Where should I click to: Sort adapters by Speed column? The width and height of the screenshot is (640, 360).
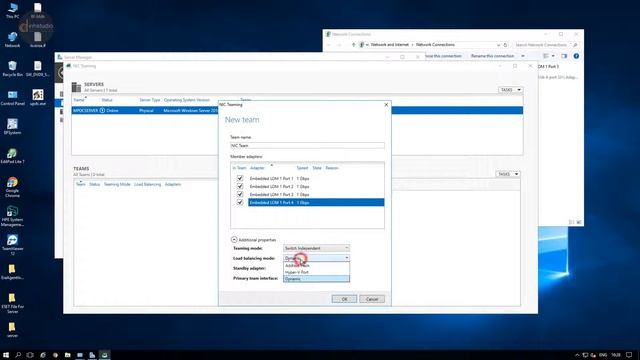302,168
